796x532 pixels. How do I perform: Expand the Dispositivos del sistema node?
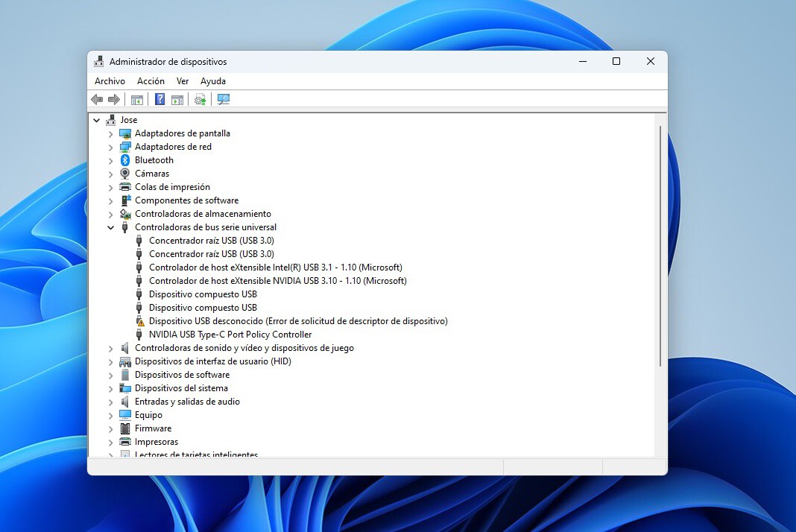point(110,387)
